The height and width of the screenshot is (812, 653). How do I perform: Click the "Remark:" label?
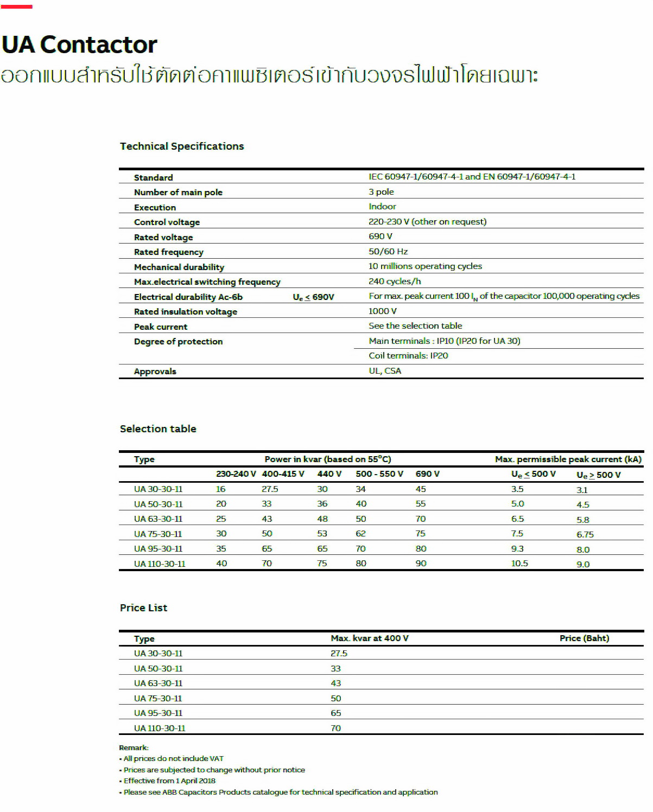(x=134, y=747)
